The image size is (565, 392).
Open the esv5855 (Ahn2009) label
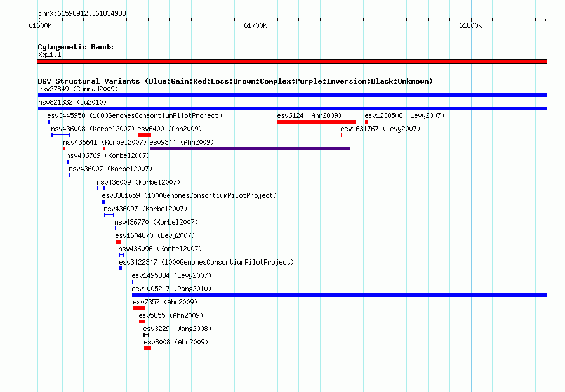pos(171,315)
